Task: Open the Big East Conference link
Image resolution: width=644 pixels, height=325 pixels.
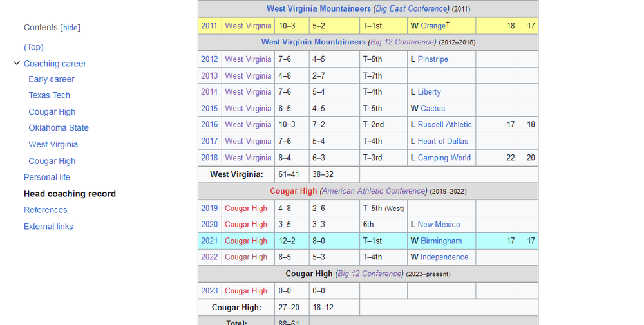Action: pyautogui.click(x=412, y=9)
